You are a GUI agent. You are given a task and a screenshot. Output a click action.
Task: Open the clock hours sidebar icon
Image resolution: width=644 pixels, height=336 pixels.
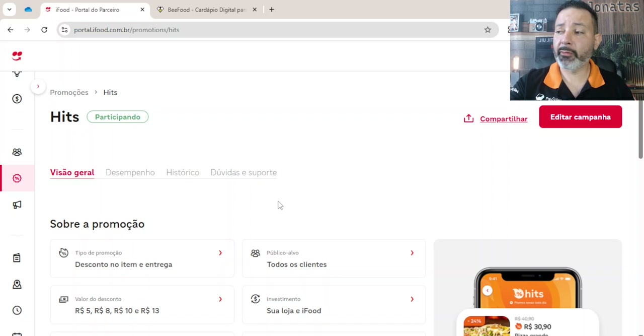coord(17,310)
